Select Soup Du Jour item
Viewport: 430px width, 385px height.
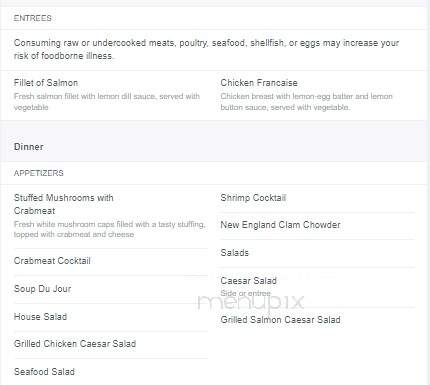(x=43, y=289)
